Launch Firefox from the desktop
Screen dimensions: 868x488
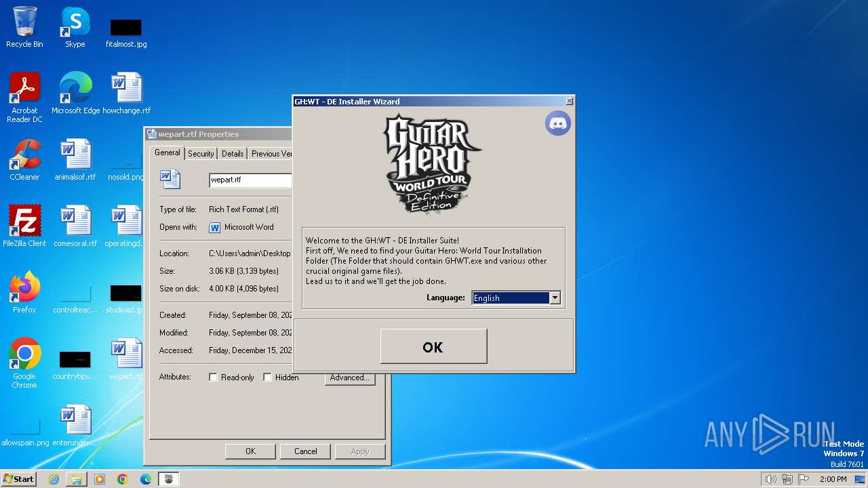click(x=24, y=293)
